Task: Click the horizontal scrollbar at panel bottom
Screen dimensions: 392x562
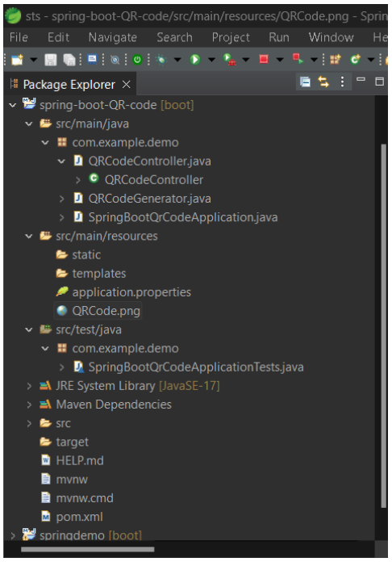Action: [87, 549]
